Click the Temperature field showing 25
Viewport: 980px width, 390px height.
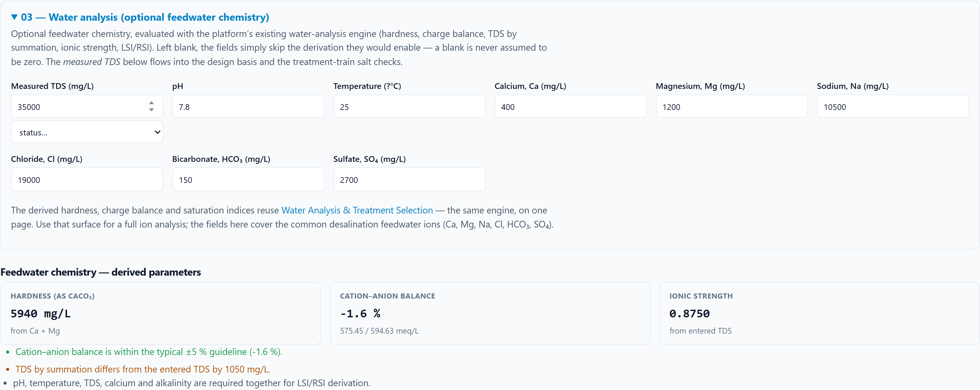tap(409, 107)
